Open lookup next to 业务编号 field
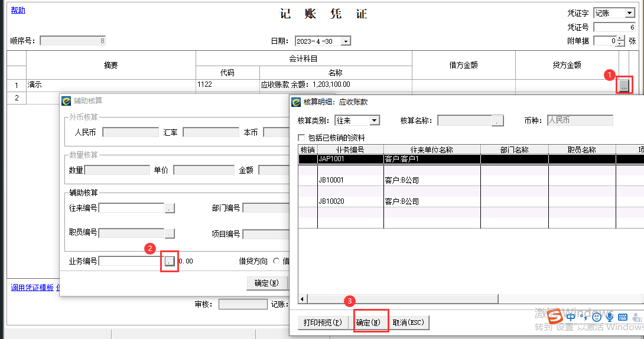The height and width of the screenshot is (339, 644). [x=170, y=261]
